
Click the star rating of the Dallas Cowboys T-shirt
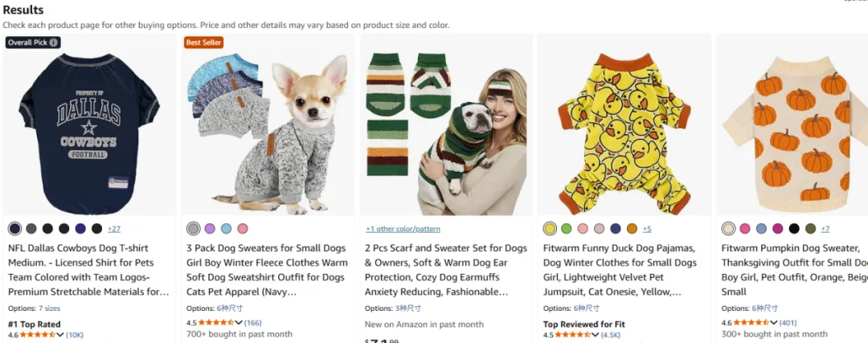38,335
